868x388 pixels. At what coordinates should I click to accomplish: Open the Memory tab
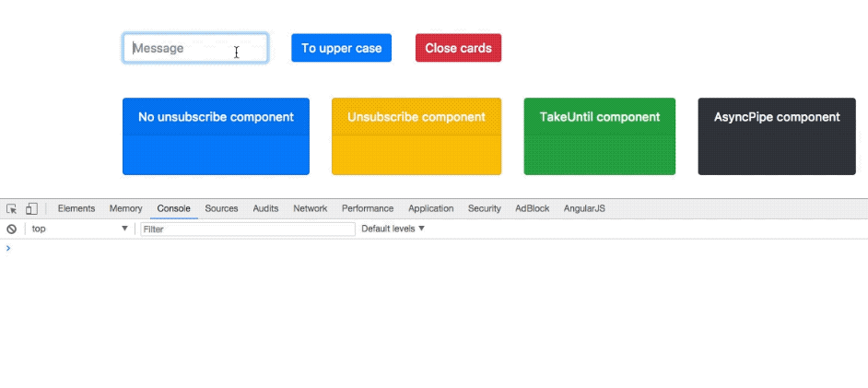point(125,209)
